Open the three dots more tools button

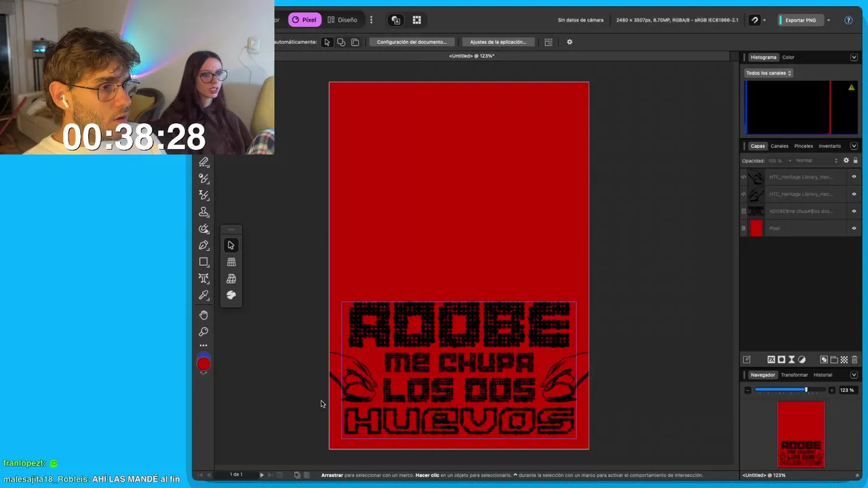(203, 346)
